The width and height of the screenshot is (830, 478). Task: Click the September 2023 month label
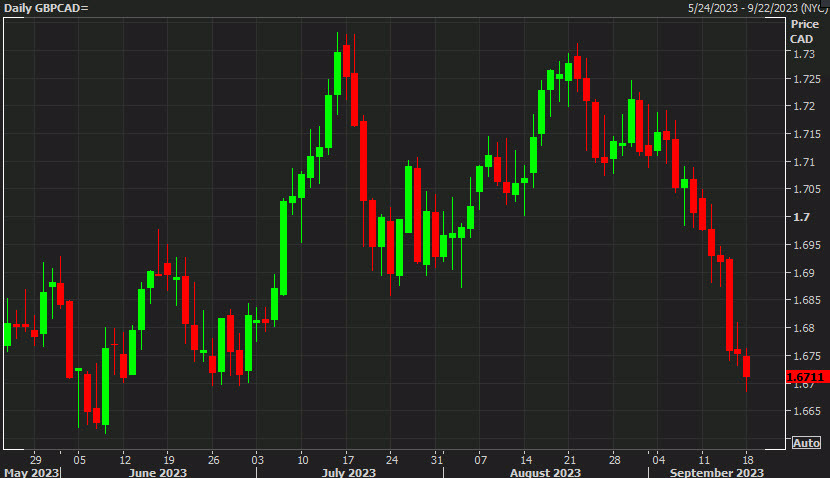point(717,472)
